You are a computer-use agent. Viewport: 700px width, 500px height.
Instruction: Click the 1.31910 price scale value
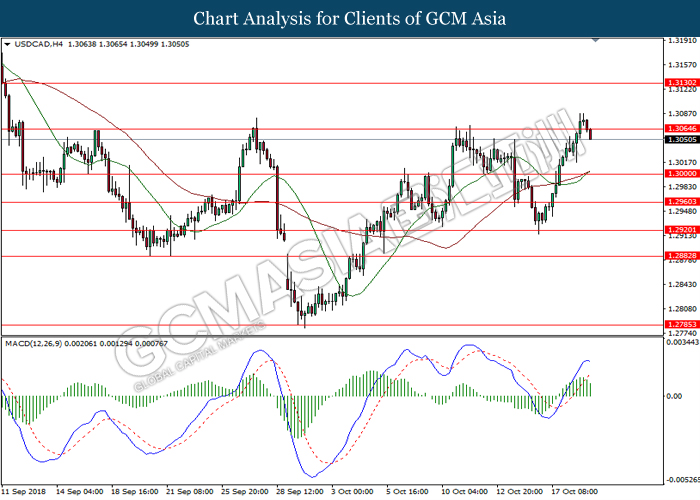coord(682,40)
